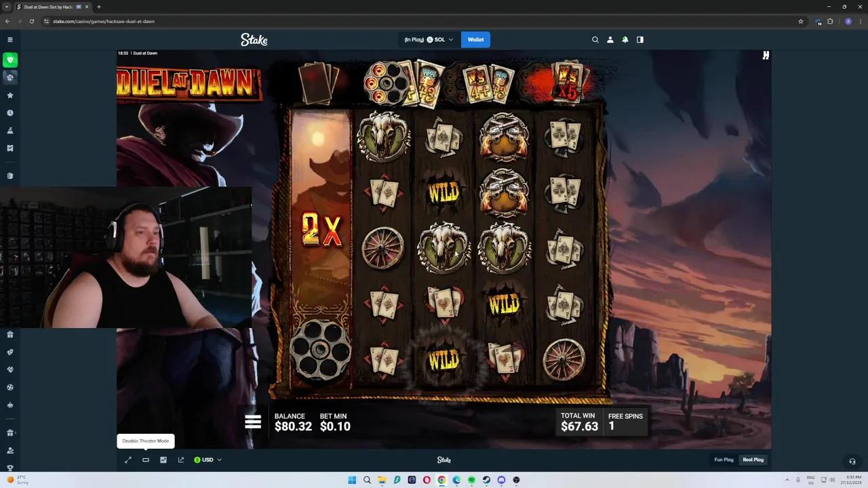This screenshot has width=868, height=488.
Task: Open the slot's hamburger menu
Action: coord(252,422)
